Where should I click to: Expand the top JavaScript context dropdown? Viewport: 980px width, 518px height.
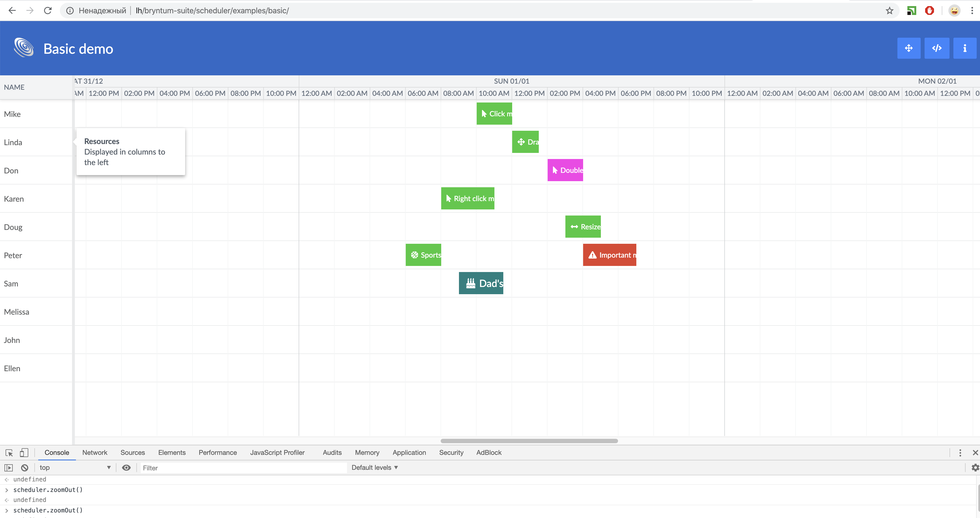tap(75, 468)
